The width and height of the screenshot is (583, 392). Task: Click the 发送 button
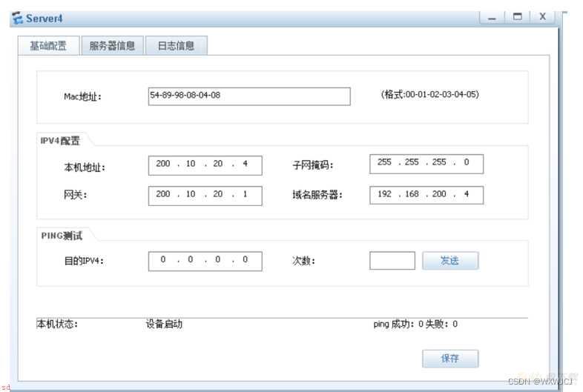450,260
